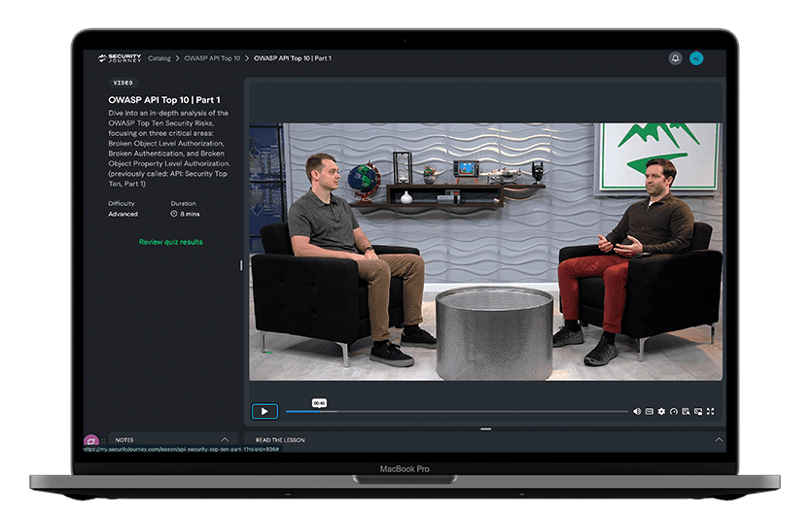Screen dimensions: 812x514
Task: Click the VIDEO tag badge
Action: point(124,83)
